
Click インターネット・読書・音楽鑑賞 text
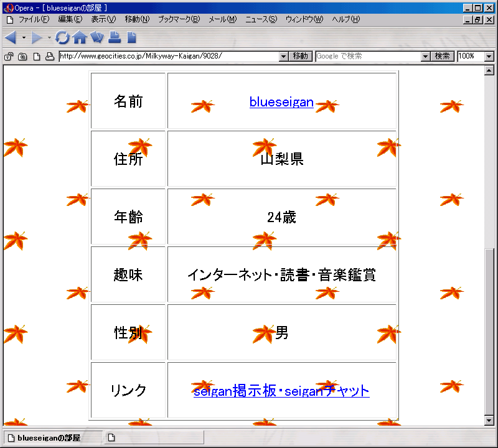(x=282, y=274)
